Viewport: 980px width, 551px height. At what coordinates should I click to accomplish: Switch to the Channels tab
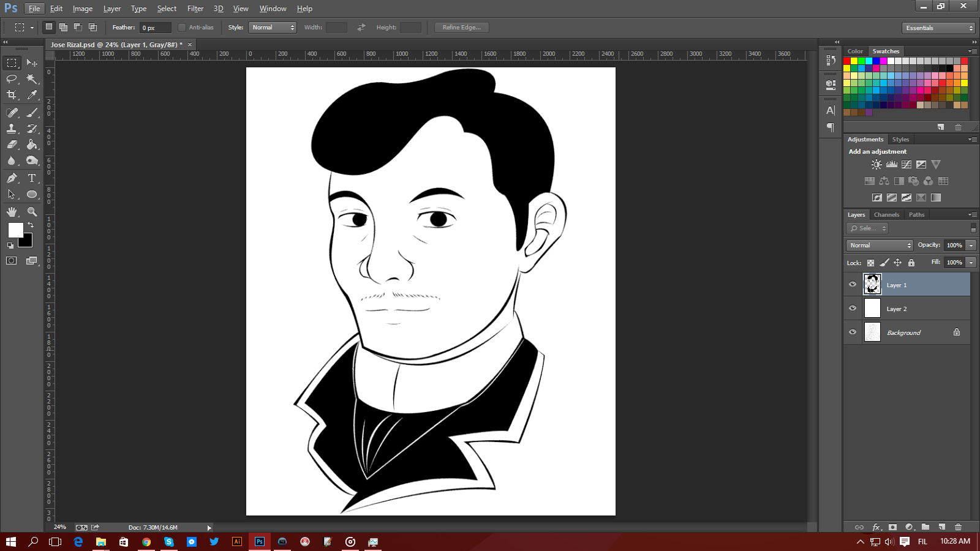tap(886, 215)
